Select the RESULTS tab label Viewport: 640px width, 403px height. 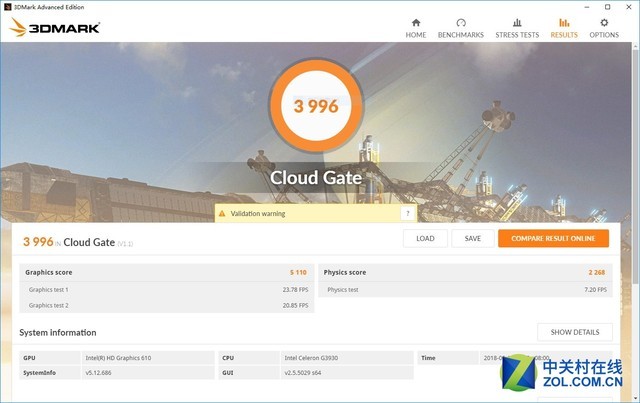[564, 35]
